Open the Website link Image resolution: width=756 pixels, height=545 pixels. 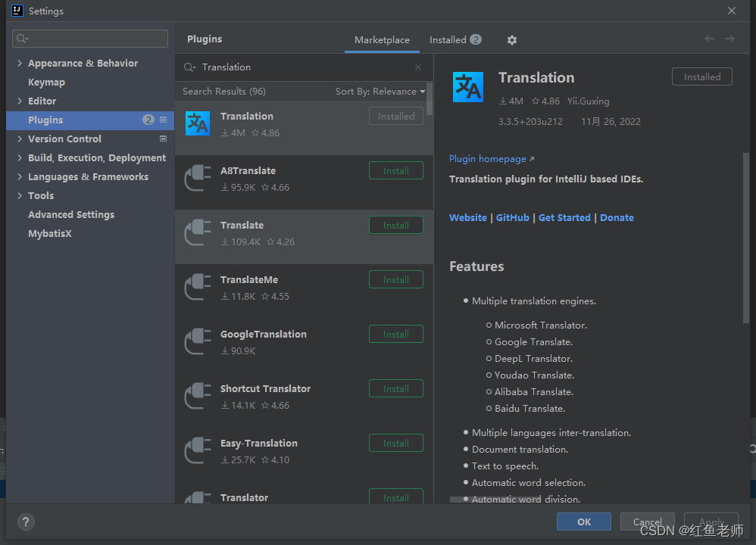point(467,217)
